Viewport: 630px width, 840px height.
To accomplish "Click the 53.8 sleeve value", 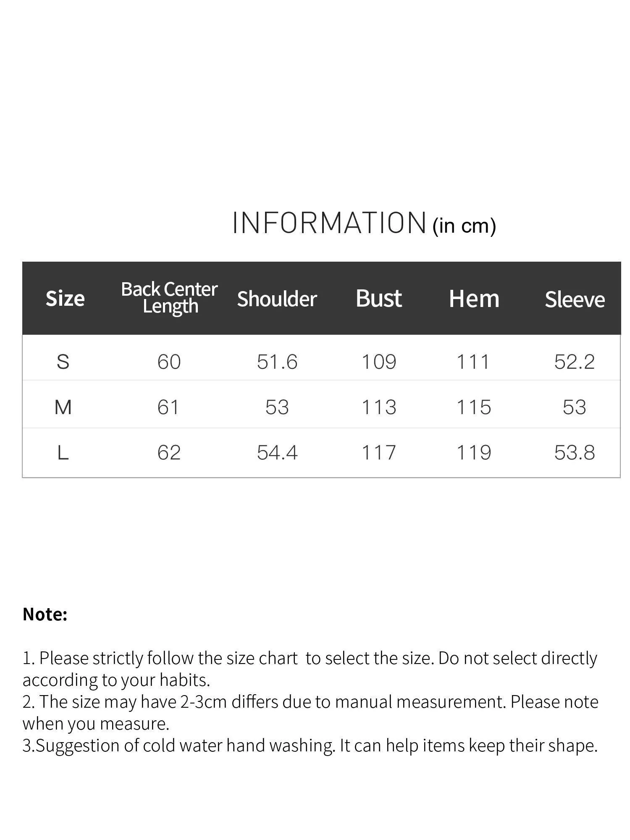I will [x=575, y=453].
